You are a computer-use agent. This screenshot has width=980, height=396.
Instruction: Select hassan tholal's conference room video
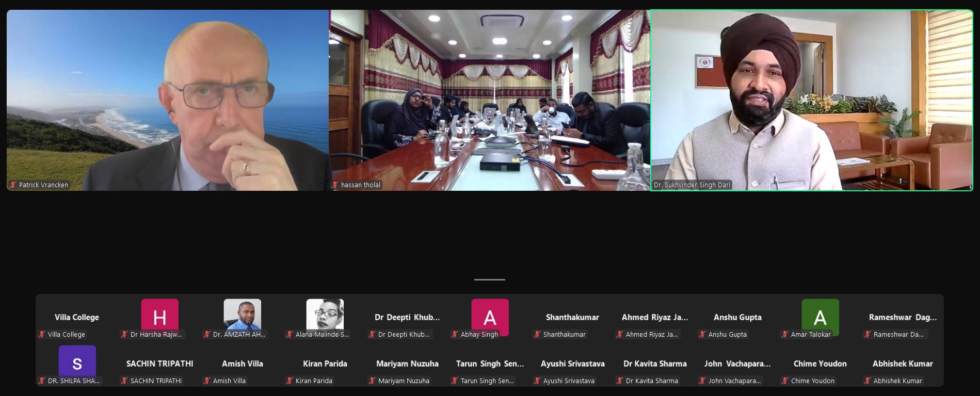click(x=489, y=100)
